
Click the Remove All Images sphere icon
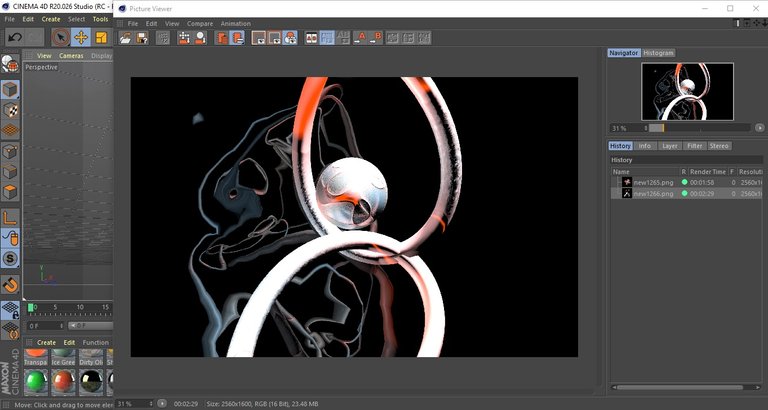click(x=200, y=38)
